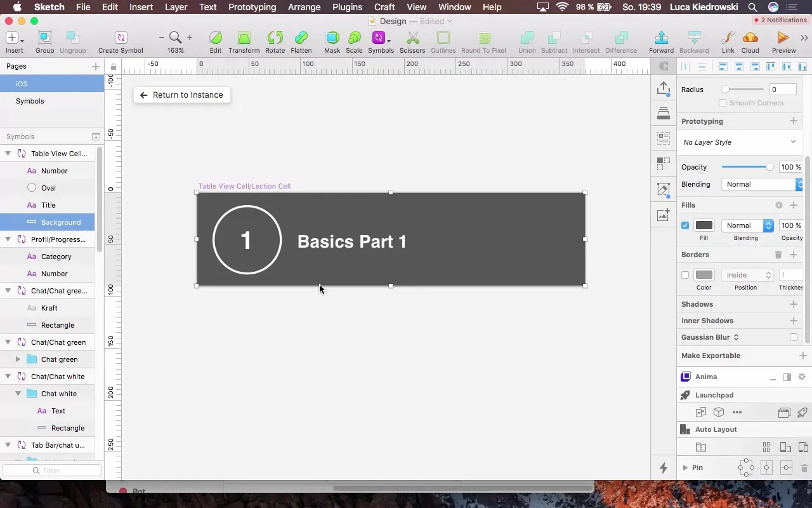The height and width of the screenshot is (508, 812).
Task: Open fill settings gear in Fills
Action: pos(779,205)
